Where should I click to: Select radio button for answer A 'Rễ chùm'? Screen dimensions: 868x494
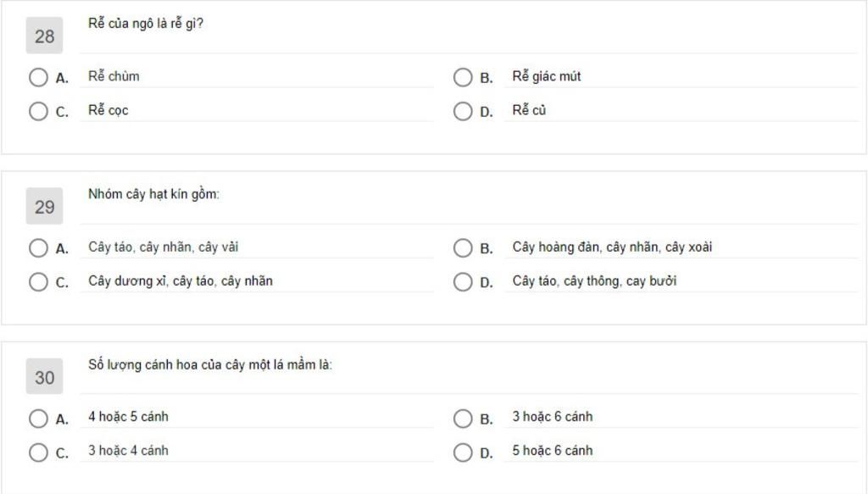click(x=38, y=78)
